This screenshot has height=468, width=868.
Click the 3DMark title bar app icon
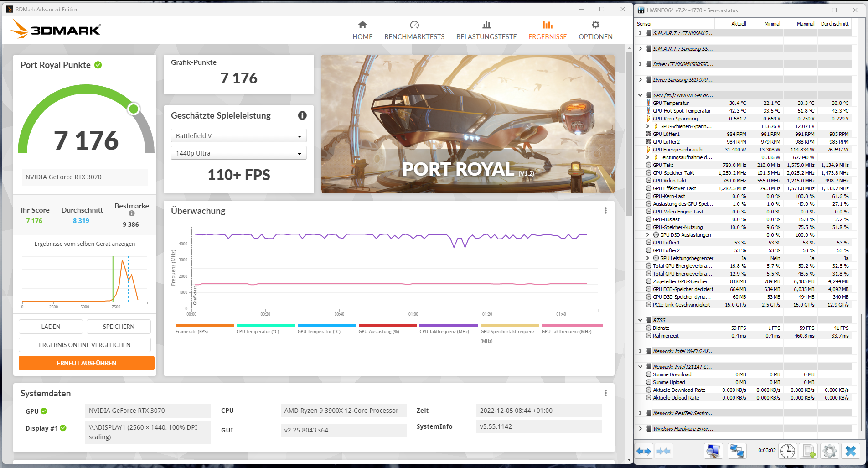click(x=10, y=9)
